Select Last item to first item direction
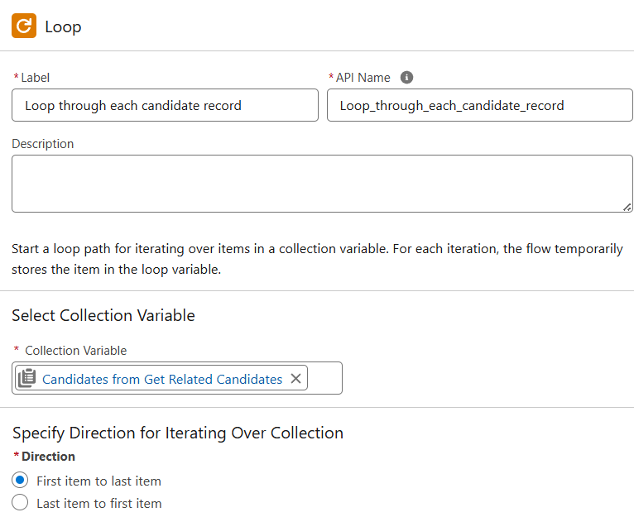Viewport: 634px width, 518px height. pyautogui.click(x=20, y=503)
